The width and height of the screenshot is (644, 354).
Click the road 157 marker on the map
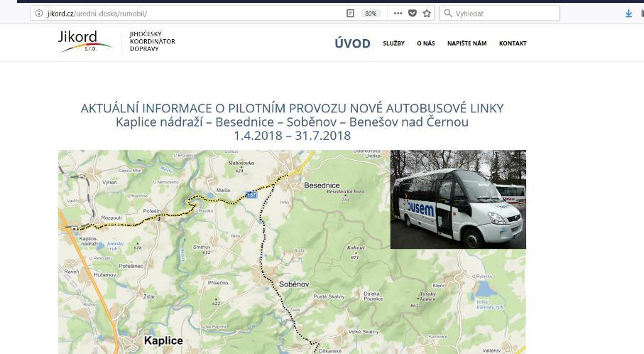251,195
